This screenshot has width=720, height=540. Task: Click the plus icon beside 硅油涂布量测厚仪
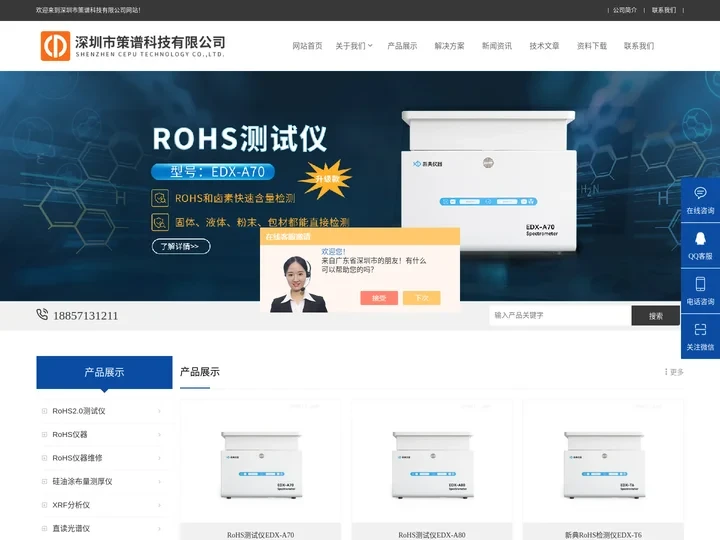click(45, 481)
